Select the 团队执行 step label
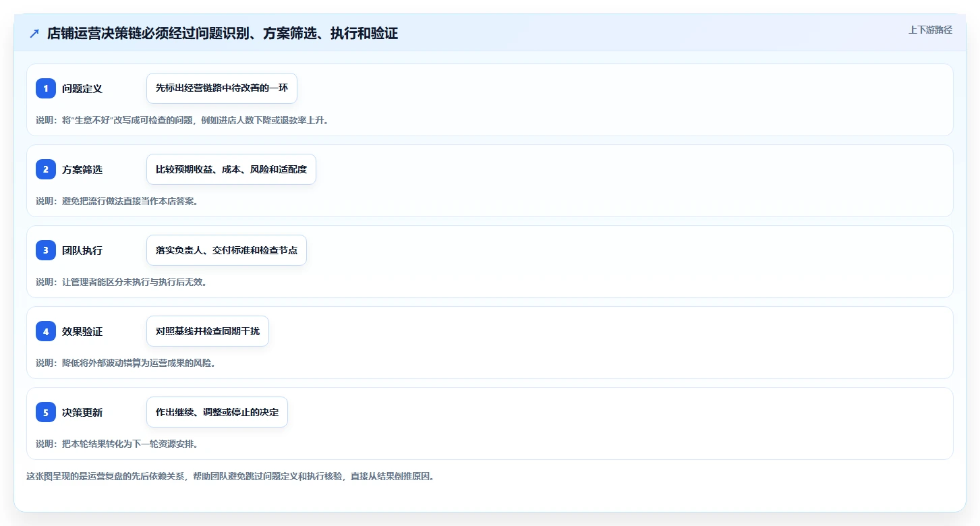980x526 pixels. (82, 250)
